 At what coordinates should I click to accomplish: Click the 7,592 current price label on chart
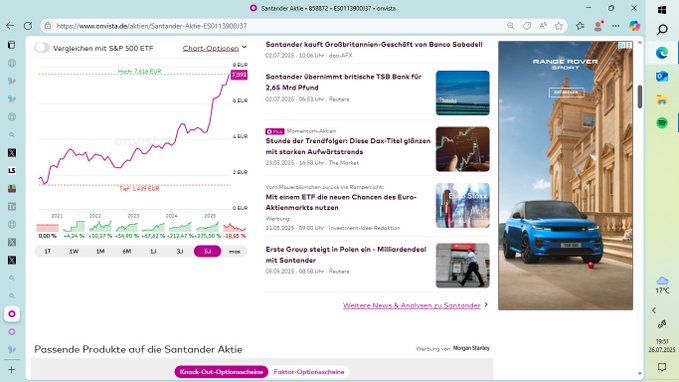click(x=239, y=75)
